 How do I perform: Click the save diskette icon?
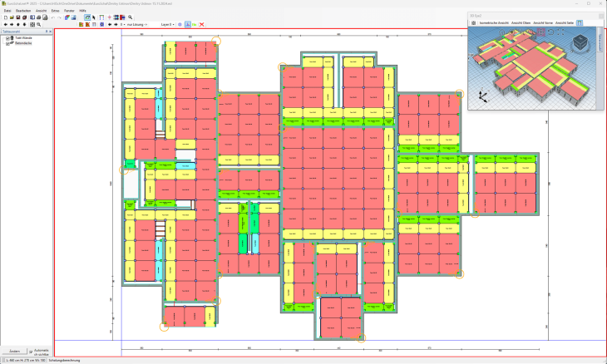18,17
